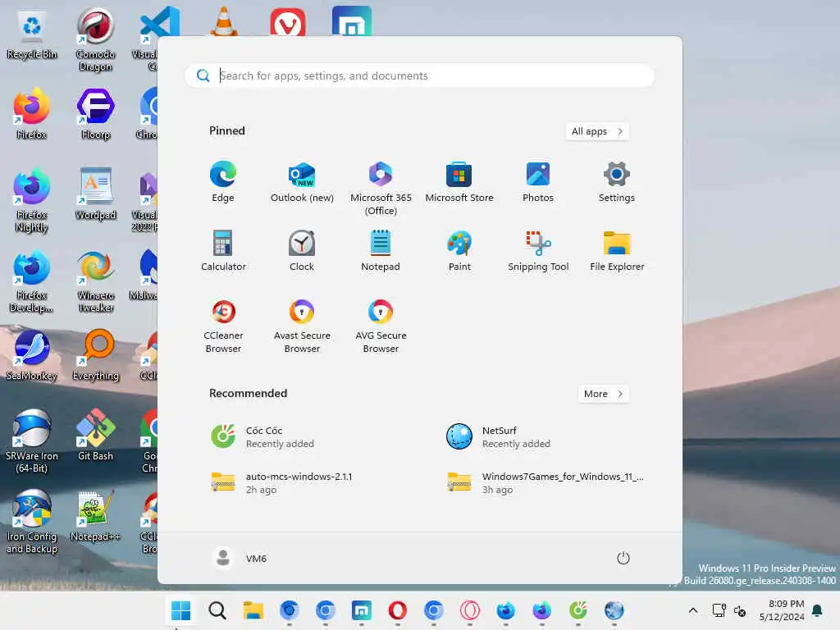Open Settings from the Pinned section
The width and height of the screenshot is (840, 630).
pos(617,182)
